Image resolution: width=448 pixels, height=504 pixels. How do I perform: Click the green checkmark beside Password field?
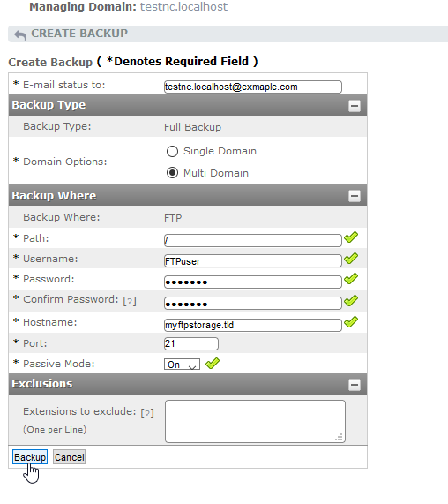point(351,278)
